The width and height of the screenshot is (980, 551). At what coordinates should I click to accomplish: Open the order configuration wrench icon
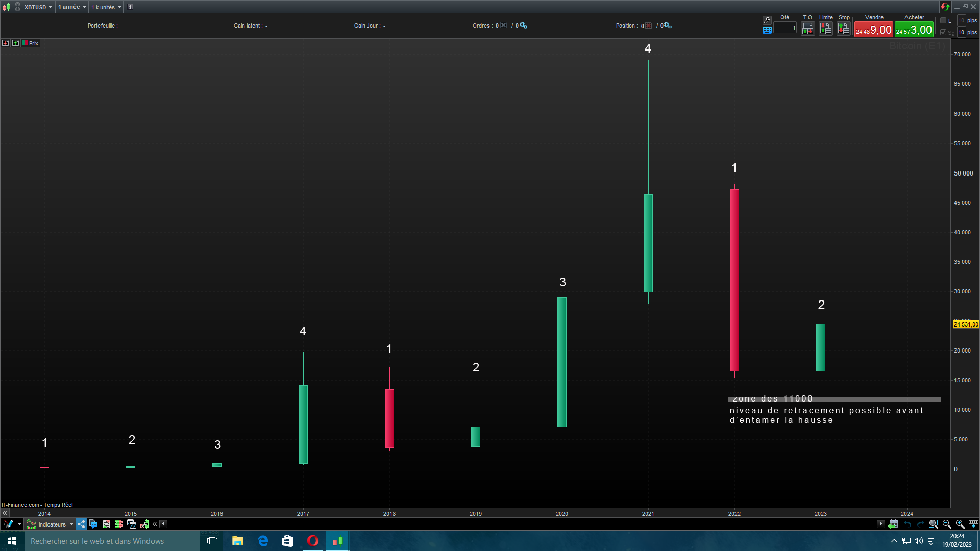coord(767,20)
